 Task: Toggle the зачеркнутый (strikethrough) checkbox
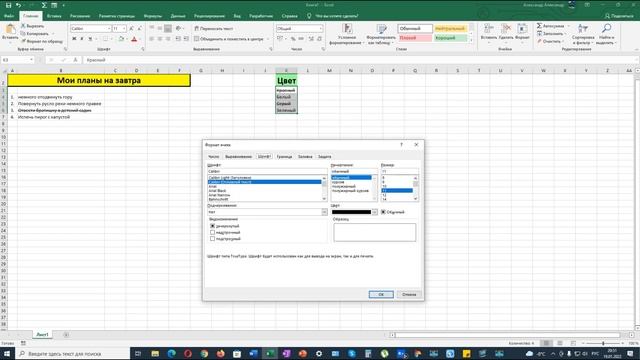tap(213, 226)
